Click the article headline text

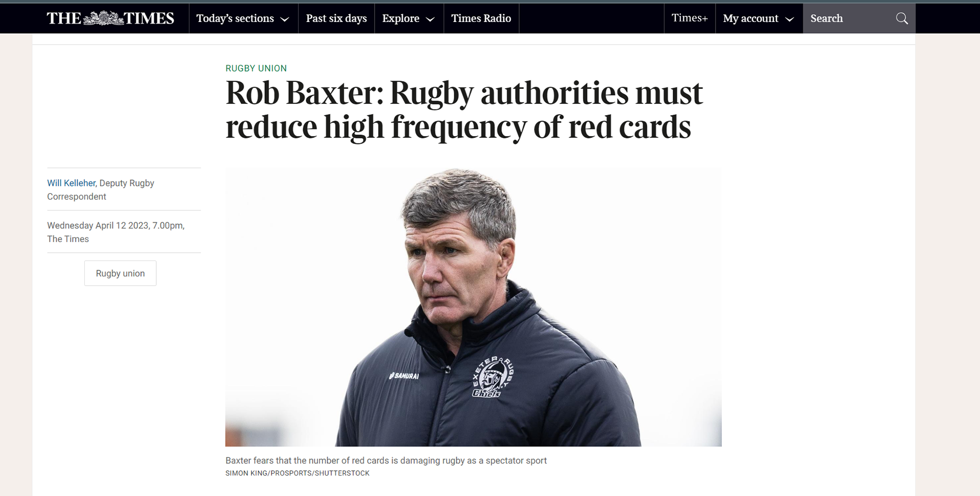click(x=464, y=110)
